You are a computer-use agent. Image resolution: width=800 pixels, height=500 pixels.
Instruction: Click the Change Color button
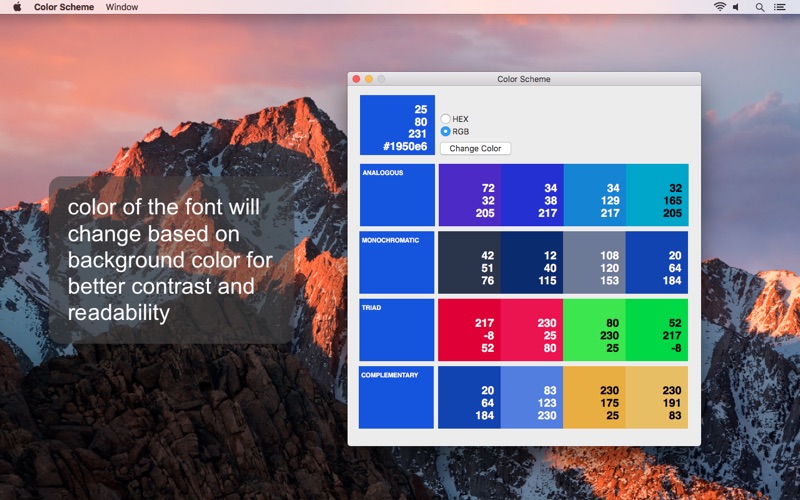tap(475, 148)
